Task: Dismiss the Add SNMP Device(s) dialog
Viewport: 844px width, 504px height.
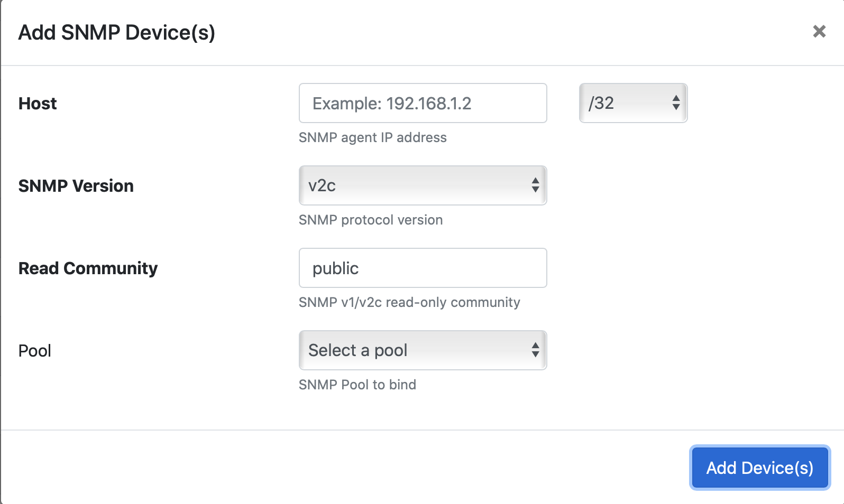Action: click(819, 32)
